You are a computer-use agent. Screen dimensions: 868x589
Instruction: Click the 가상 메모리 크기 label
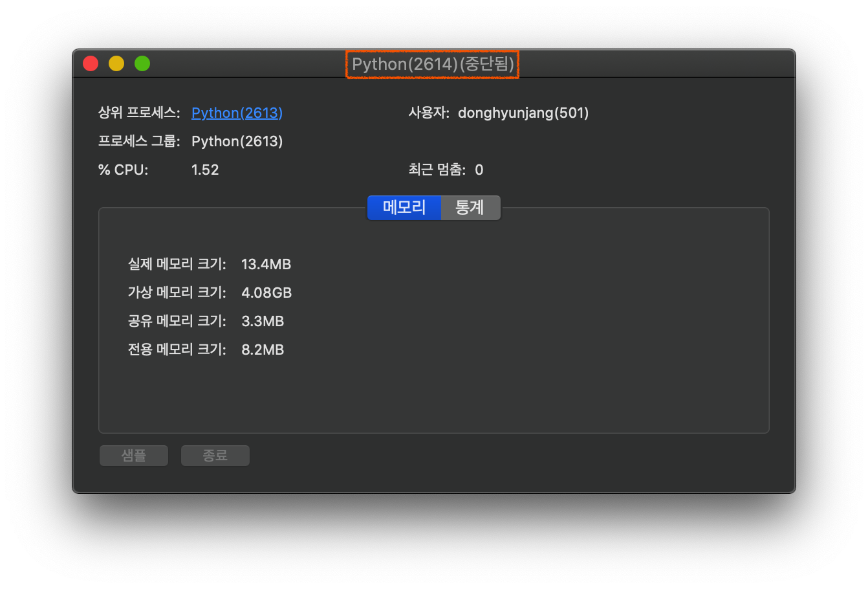coord(177,293)
